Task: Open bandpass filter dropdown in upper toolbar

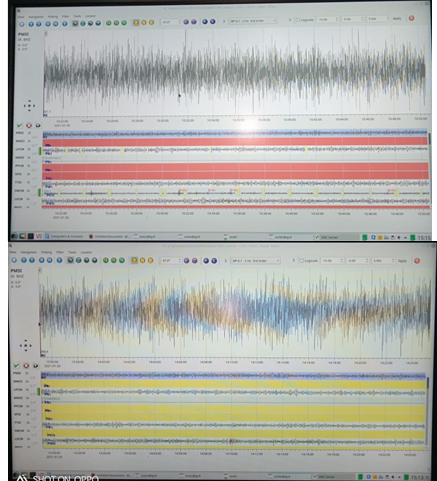Action: tap(253, 21)
